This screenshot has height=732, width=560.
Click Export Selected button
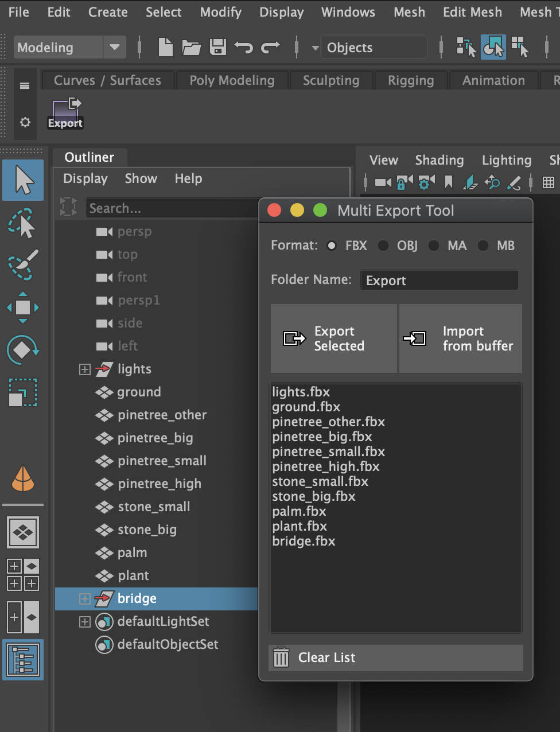click(334, 338)
